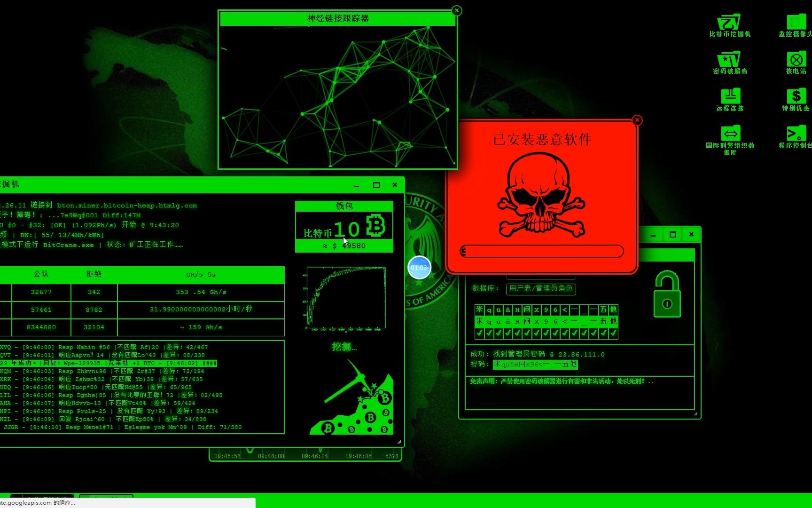Viewport: 812px width, 508px height.
Task: Launch the 密码破解者 desktop icon
Action: 730,63
